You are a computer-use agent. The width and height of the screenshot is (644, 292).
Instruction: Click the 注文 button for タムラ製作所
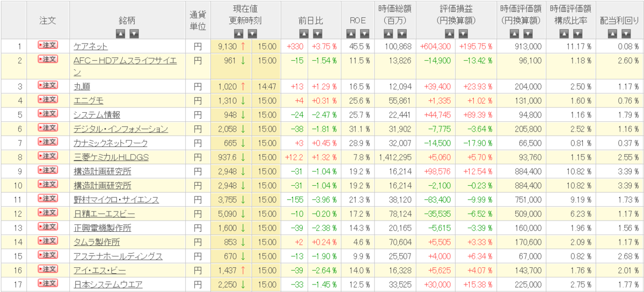48,240
